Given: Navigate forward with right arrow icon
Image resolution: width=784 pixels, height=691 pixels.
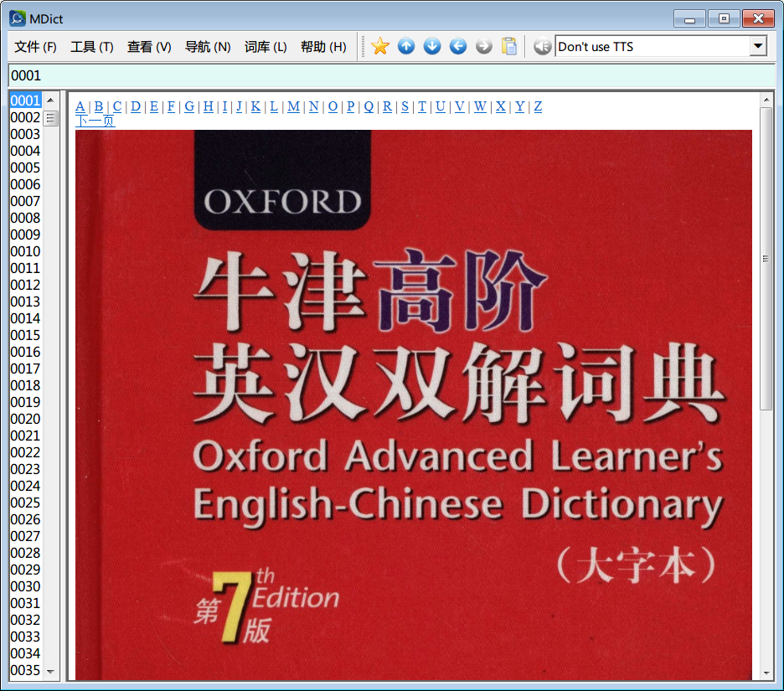Looking at the screenshot, I should coord(483,47).
